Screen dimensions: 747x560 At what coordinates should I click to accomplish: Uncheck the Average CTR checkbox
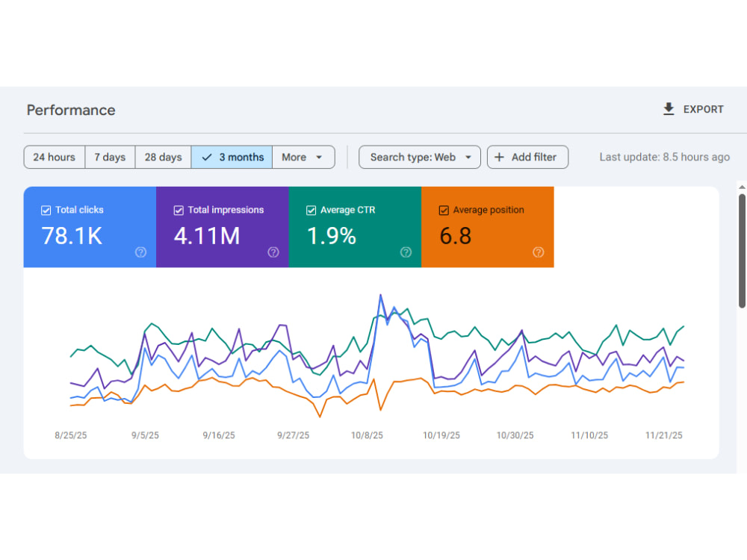pyautogui.click(x=311, y=210)
